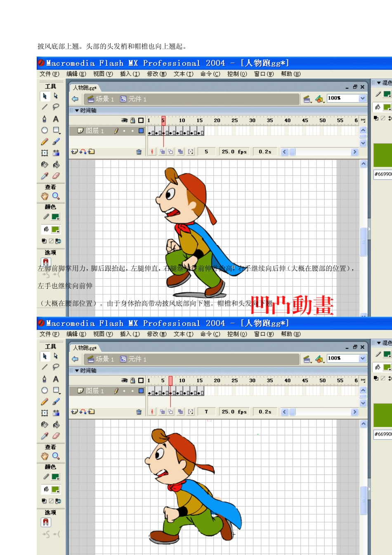The height and width of the screenshot is (555, 392).
Task: Click 场景 1 in lower window edit bar
Action: (x=101, y=359)
